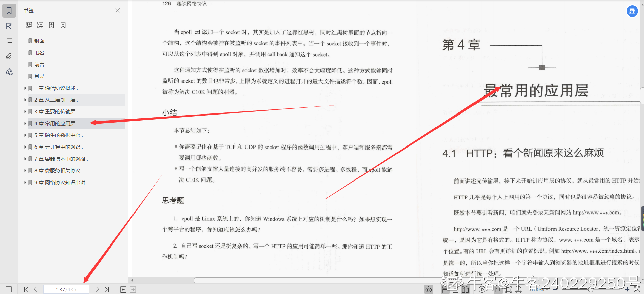Click the delete bookmark icon

tap(63, 25)
